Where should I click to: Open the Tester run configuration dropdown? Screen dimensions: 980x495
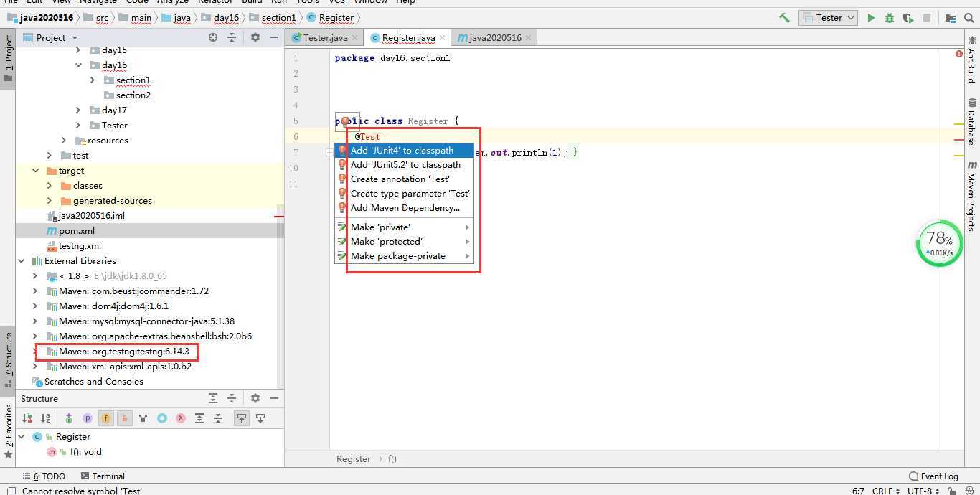pyautogui.click(x=828, y=18)
